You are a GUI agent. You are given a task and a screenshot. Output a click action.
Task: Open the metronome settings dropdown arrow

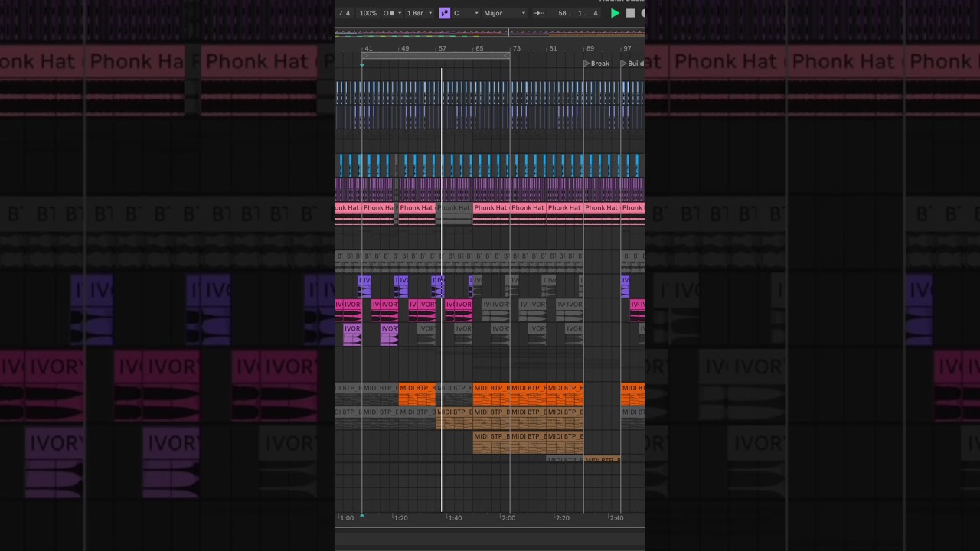400,13
